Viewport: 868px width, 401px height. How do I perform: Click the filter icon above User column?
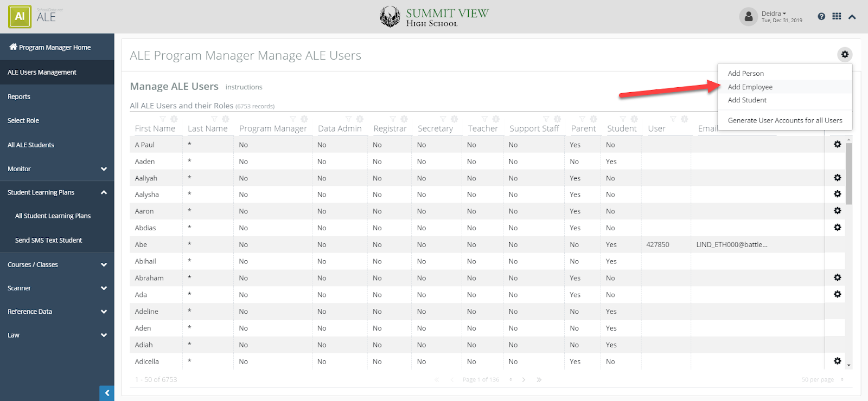tap(673, 119)
